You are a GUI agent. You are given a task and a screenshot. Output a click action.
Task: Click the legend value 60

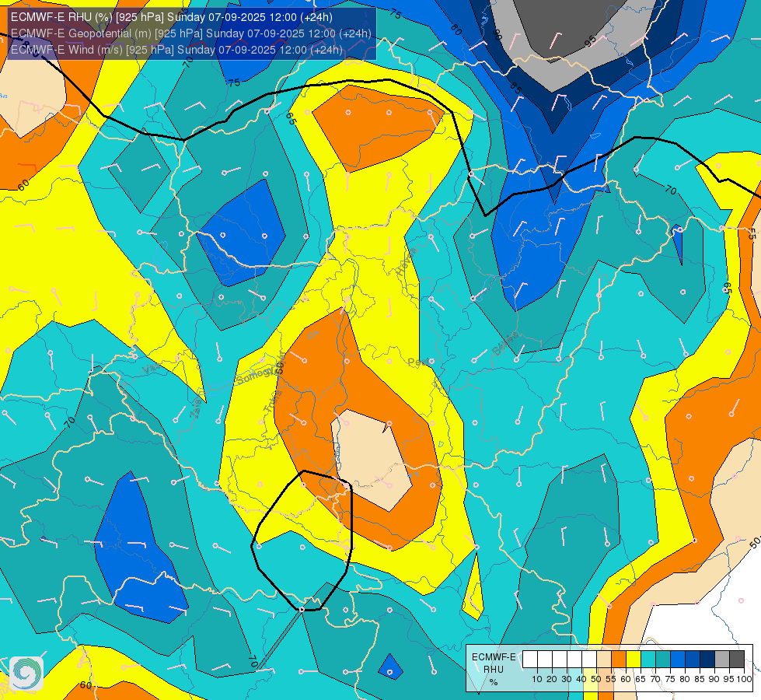pos(626,679)
